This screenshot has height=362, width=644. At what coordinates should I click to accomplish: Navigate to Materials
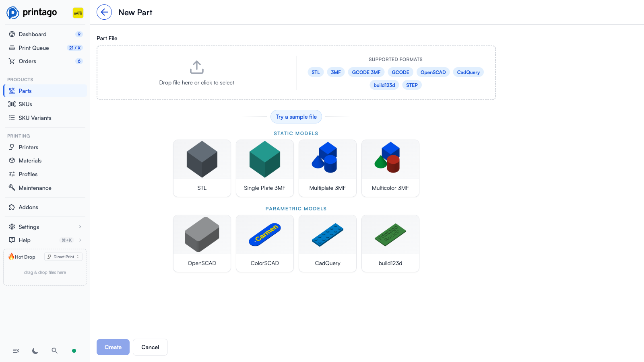(45, 160)
